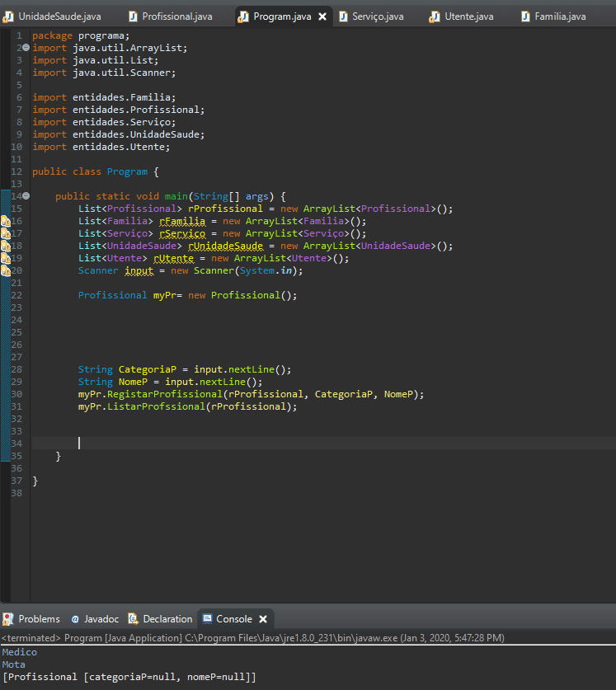Click the Javadoc @ icon
Image resolution: width=616 pixels, height=690 pixels.
click(75, 619)
